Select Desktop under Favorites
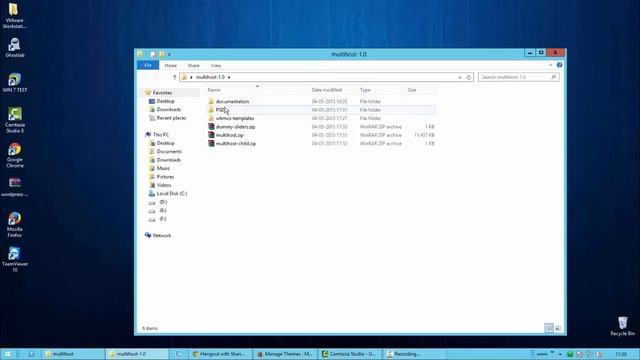This screenshot has width=640, height=360. pyautogui.click(x=165, y=101)
